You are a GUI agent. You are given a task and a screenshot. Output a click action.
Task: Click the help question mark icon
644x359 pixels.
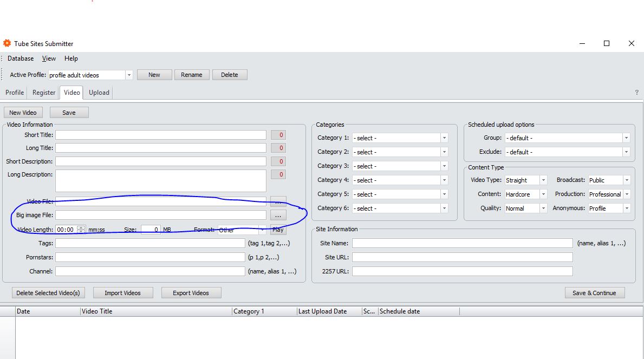(x=636, y=93)
